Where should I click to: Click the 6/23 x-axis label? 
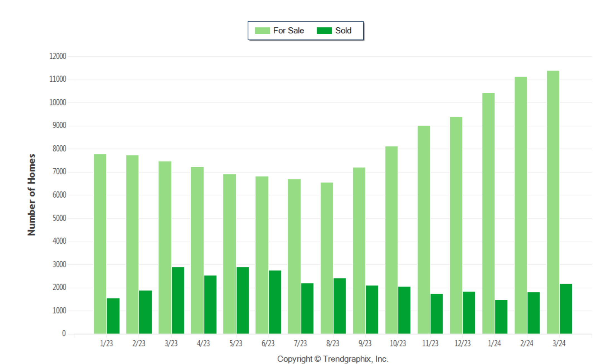click(268, 343)
